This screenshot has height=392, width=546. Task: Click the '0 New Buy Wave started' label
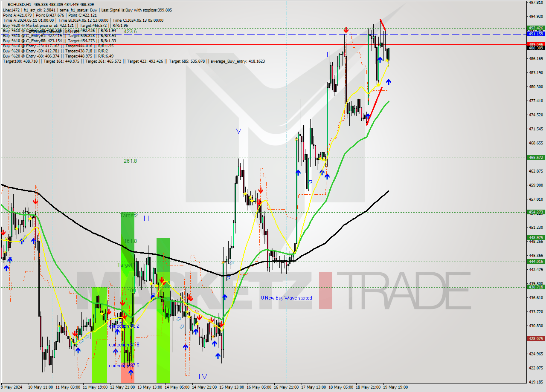[x=287, y=298]
